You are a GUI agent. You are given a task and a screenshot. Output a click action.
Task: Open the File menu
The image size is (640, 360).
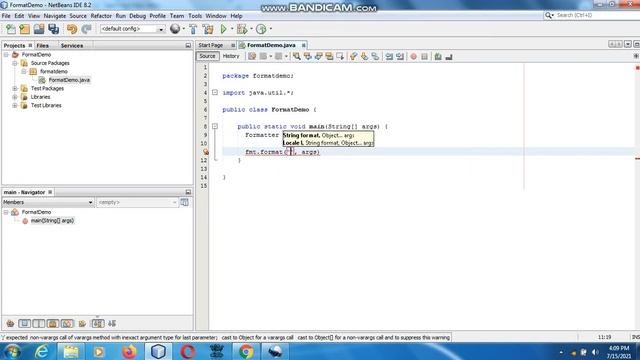6,16
